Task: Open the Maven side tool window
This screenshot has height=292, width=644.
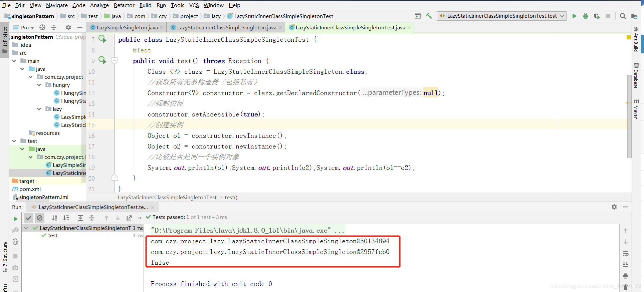Action: 636,109
